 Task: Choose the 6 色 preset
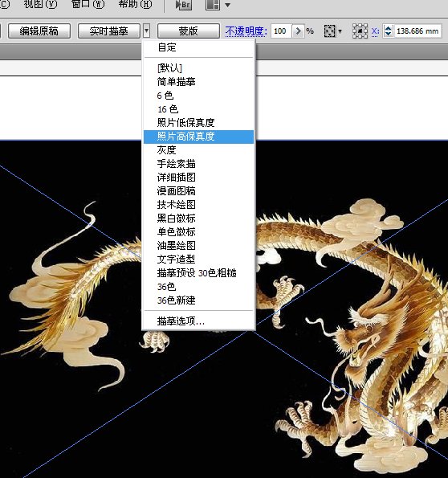pos(198,96)
